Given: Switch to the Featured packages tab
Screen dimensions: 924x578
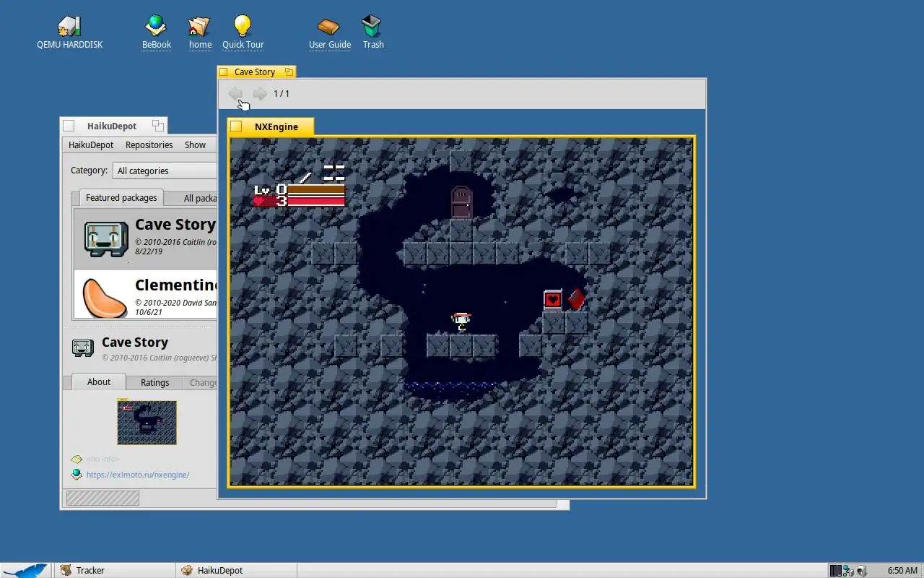Looking at the screenshot, I should pos(121,197).
